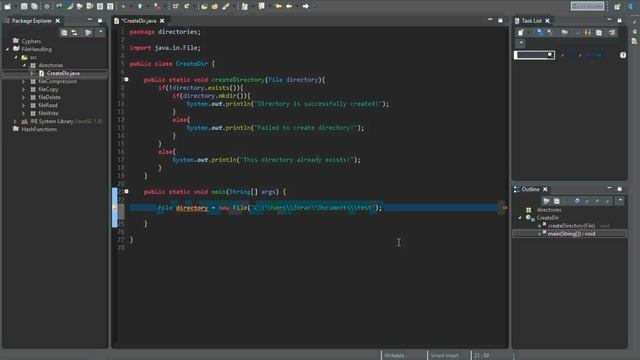Click the New Java Class toolbar icon
640x360 pixels.
tap(187, 6)
